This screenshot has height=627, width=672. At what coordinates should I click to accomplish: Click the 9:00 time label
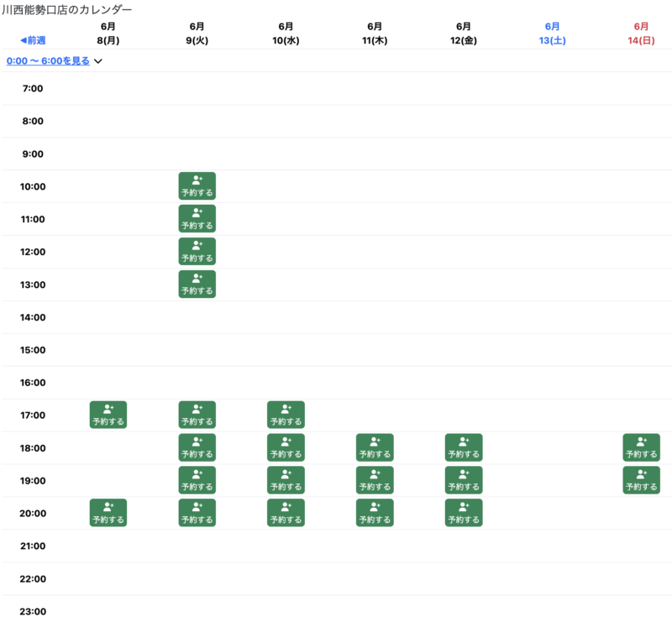tap(33, 154)
